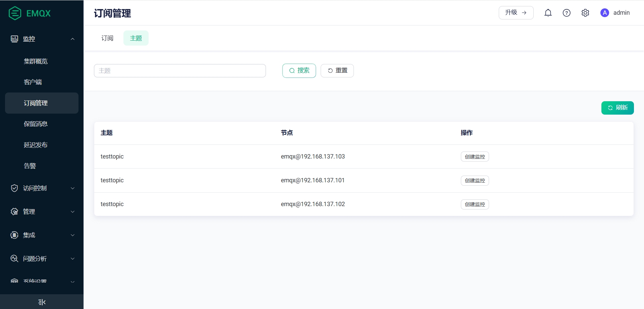Screen dimensions: 644x309
Task: Expand the 访问控制 menu chevron
Action: [x=72, y=188]
